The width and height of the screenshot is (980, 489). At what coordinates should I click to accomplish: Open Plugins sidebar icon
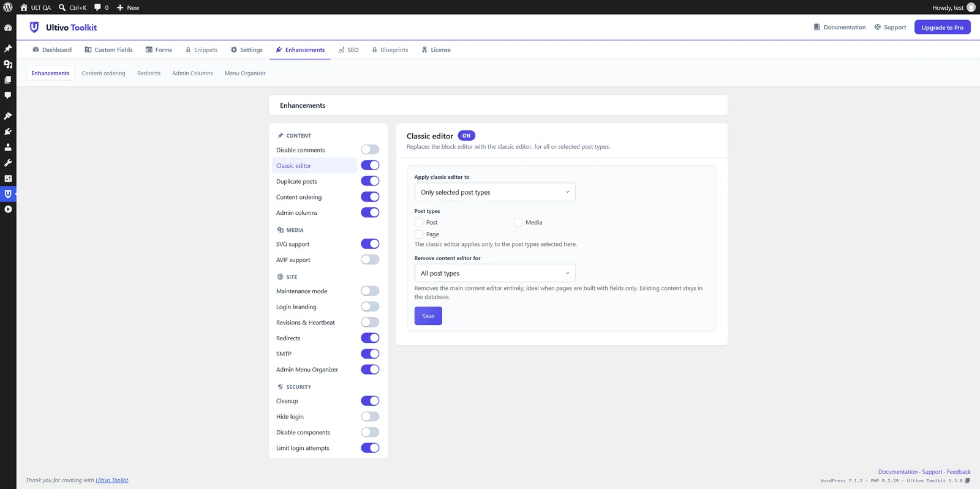coord(8,132)
